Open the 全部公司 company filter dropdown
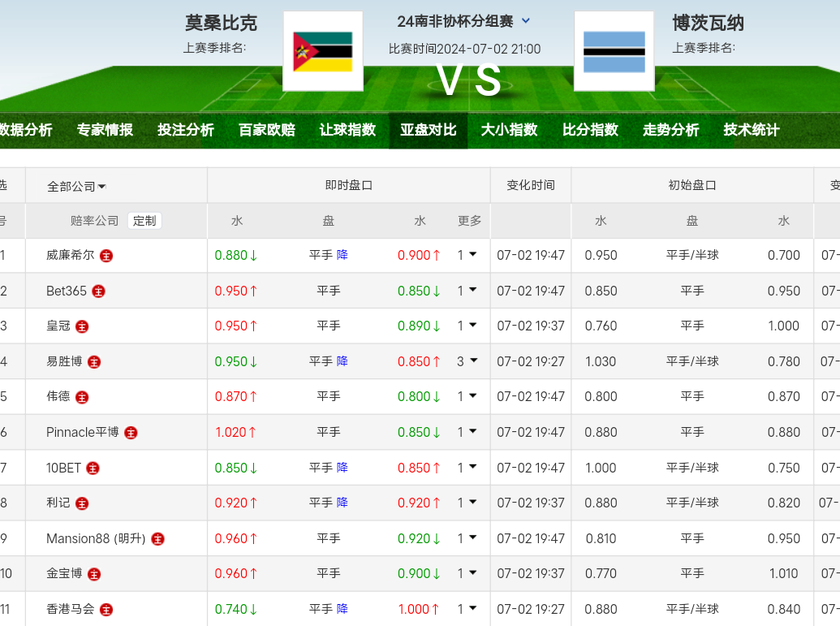 (77, 186)
